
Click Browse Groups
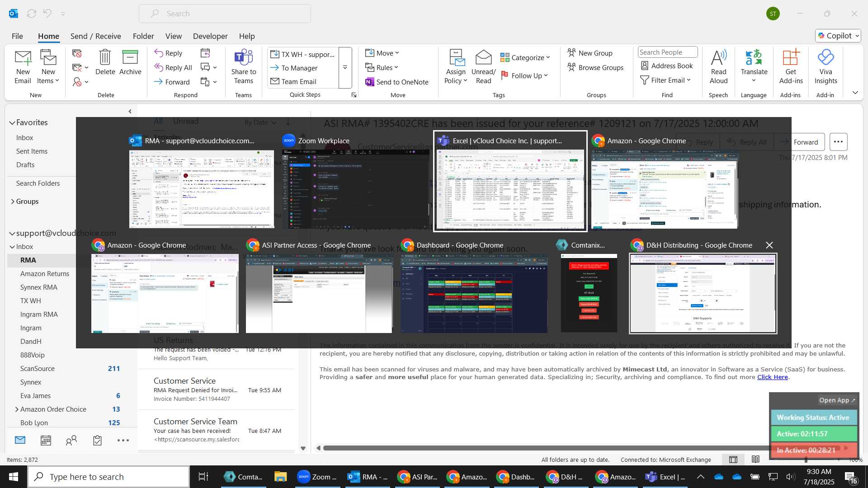click(595, 67)
